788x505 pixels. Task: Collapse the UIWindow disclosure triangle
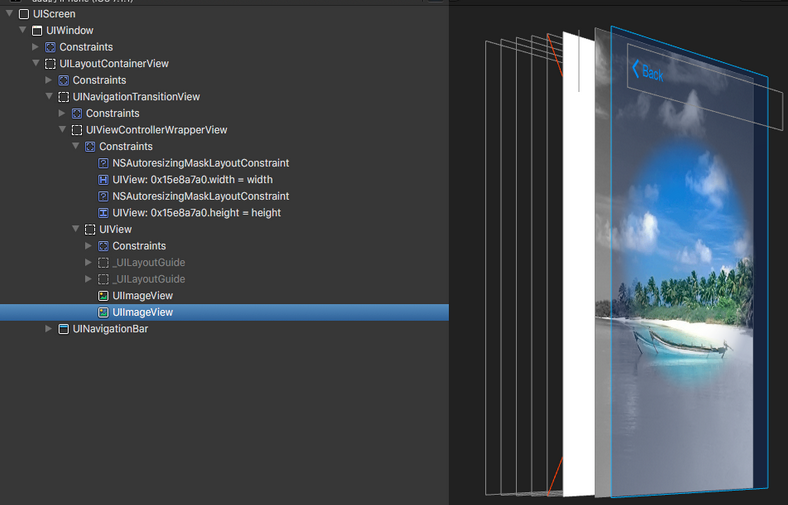(x=23, y=30)
